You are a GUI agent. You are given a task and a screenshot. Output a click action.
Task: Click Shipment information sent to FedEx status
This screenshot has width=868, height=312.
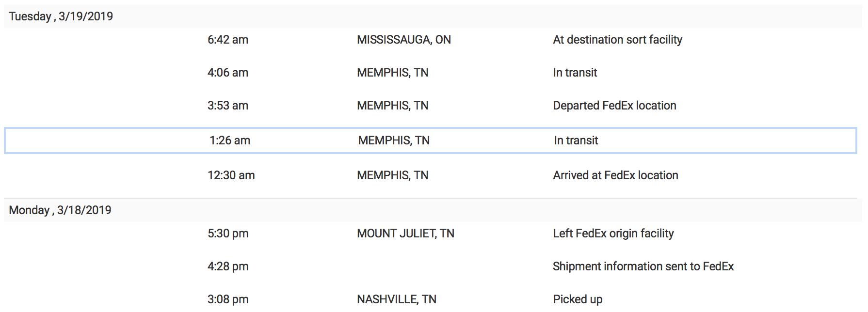coord(643,266)
